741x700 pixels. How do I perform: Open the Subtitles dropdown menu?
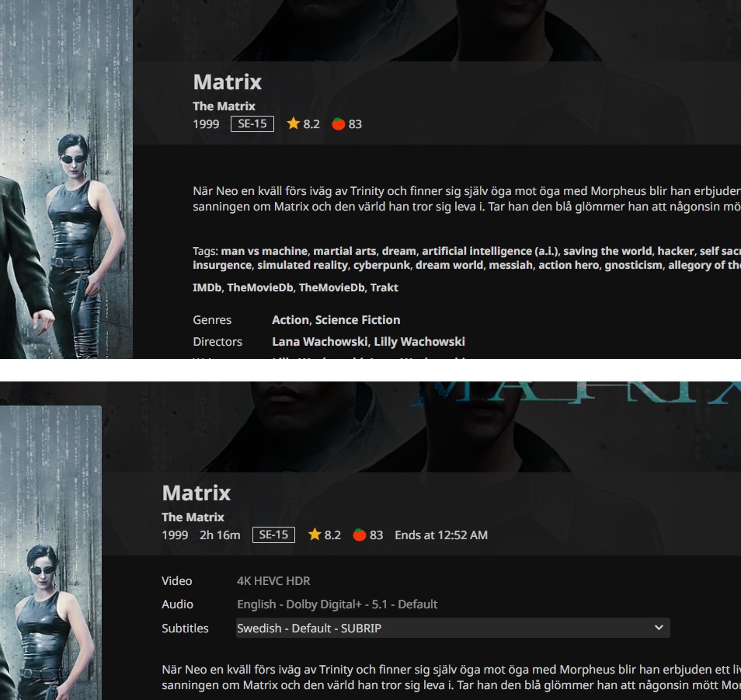coord(453,629)
